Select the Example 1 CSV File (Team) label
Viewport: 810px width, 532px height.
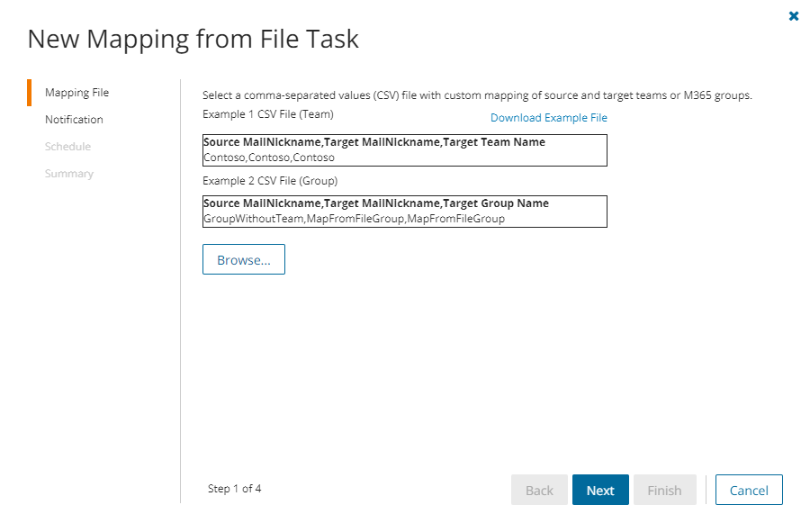click(x=268, y=114)
